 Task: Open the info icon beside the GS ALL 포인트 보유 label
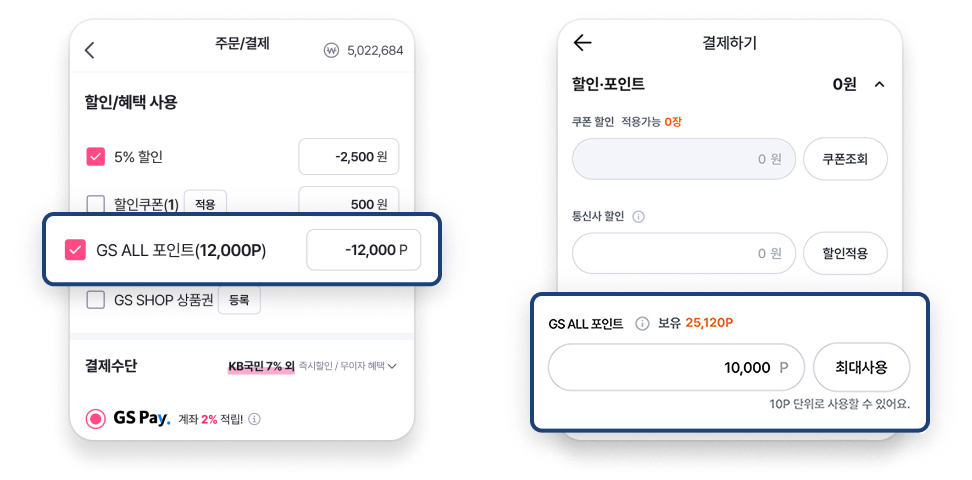pyautogui.click(x=643, y=323)
